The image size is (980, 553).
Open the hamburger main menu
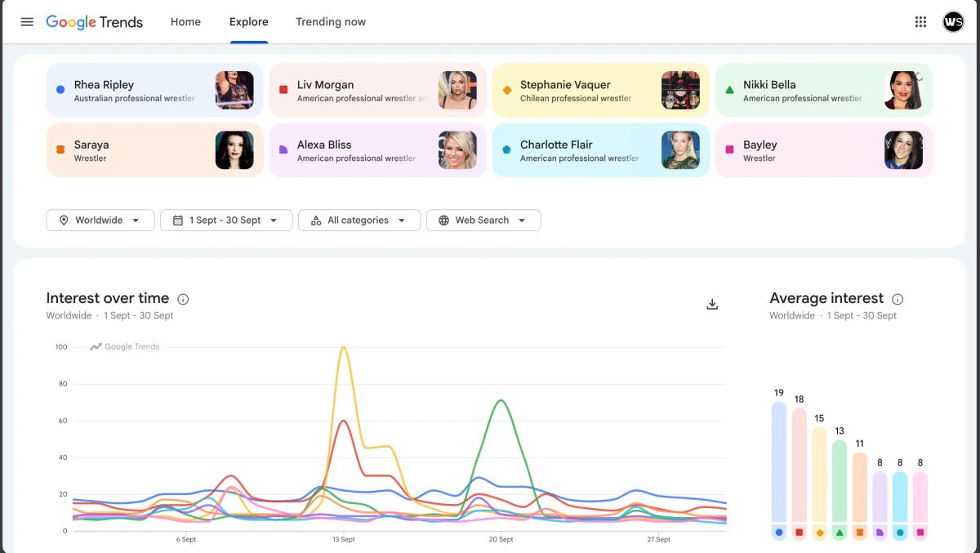(x=27, y=22)
